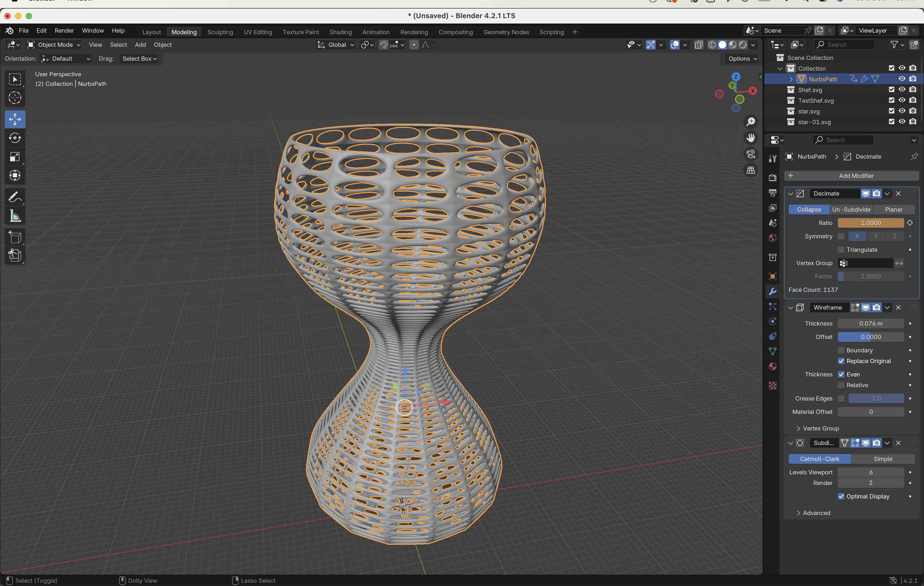The image size is (924, 586).
Task: Open the Output properties tab
Action: (772, 193)
